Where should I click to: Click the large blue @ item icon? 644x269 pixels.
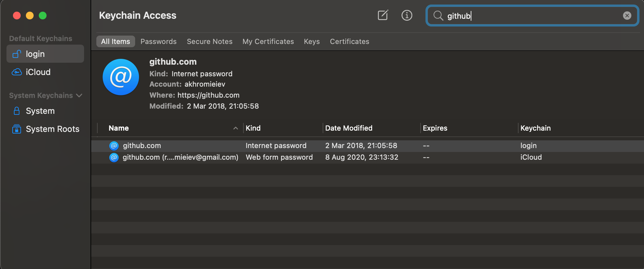[121, 77]
